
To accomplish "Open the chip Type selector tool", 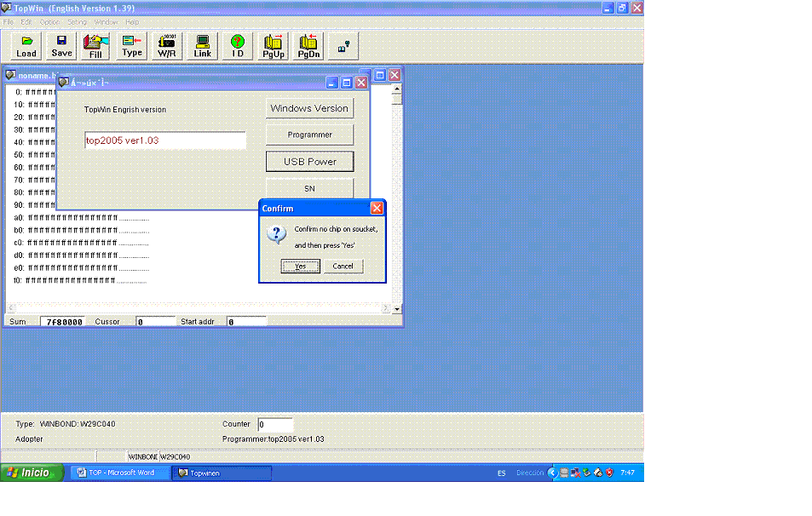I will click(x=131, y=46).
